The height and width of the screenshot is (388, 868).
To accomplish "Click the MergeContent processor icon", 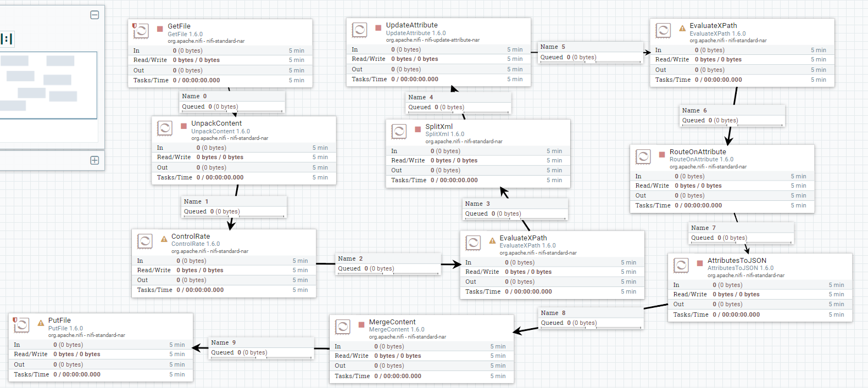I will [343, 327].
